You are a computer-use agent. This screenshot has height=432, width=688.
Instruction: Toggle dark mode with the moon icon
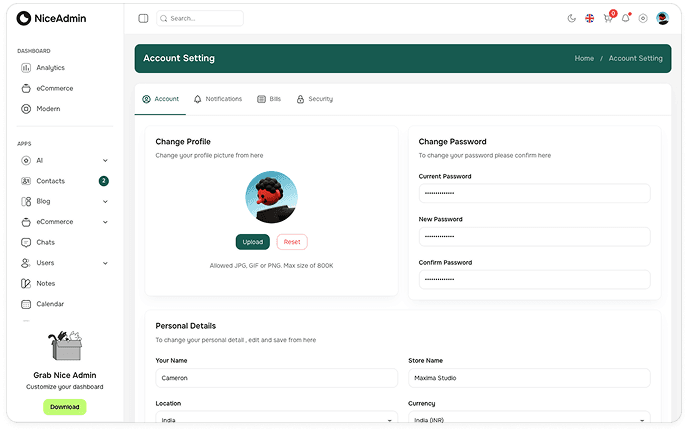(571, 18)
